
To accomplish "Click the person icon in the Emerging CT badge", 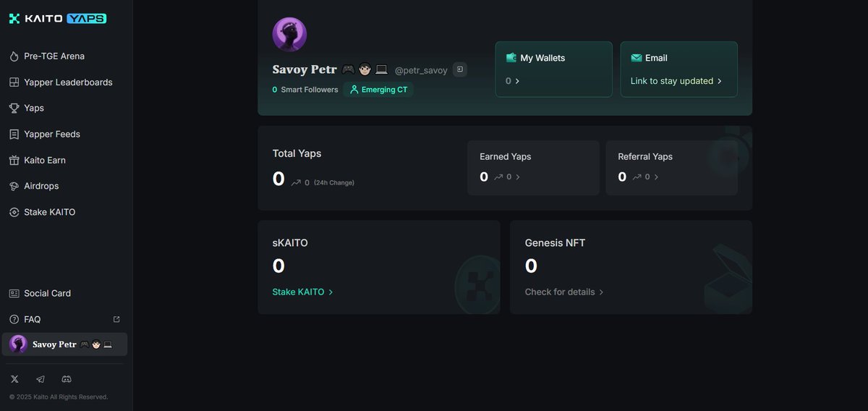I will tap(354, 90).
